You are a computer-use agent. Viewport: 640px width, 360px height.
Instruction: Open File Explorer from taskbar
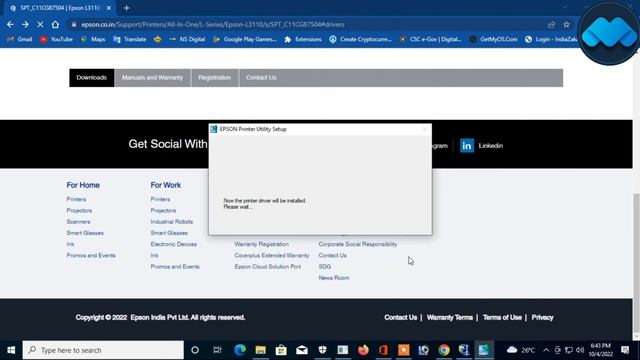(260, 350)
